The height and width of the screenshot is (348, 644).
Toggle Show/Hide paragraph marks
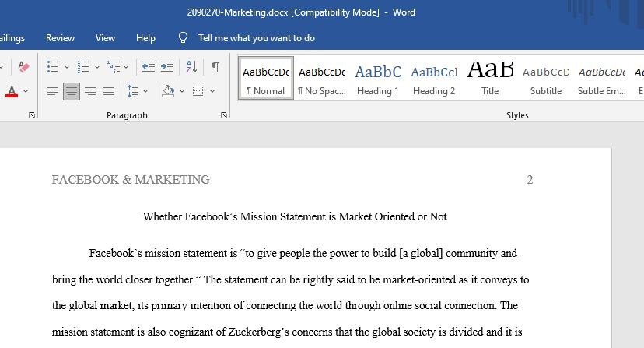coord(215,67)
